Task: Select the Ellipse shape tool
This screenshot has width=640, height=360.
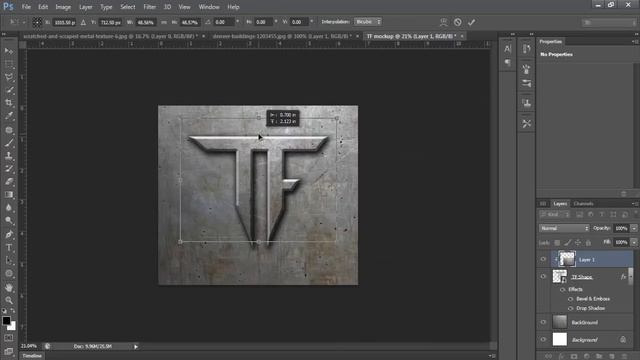Action: [x=9, y=273]
